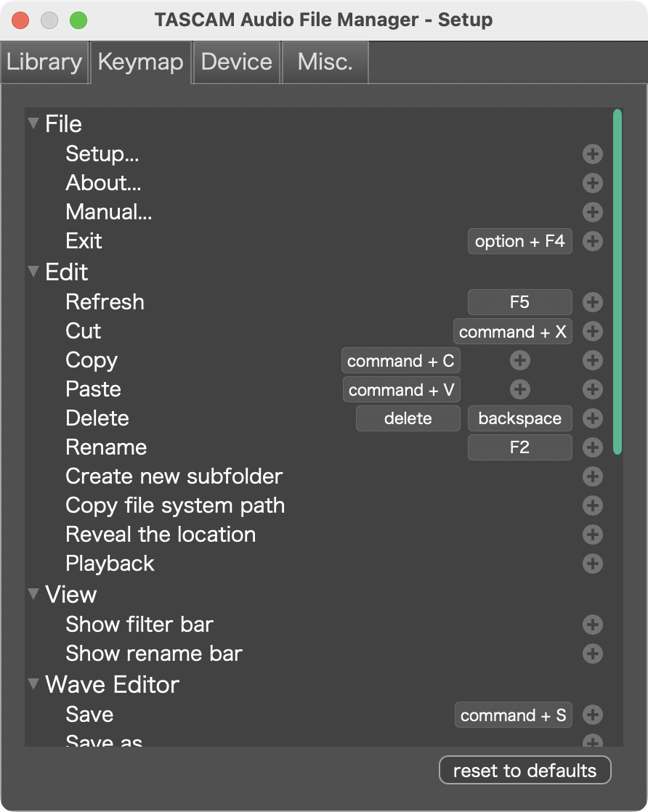The height and width of the screenshot is (812, 648).
Task: Add another shortcut for Delete
Action: click(x=593, y=418)
